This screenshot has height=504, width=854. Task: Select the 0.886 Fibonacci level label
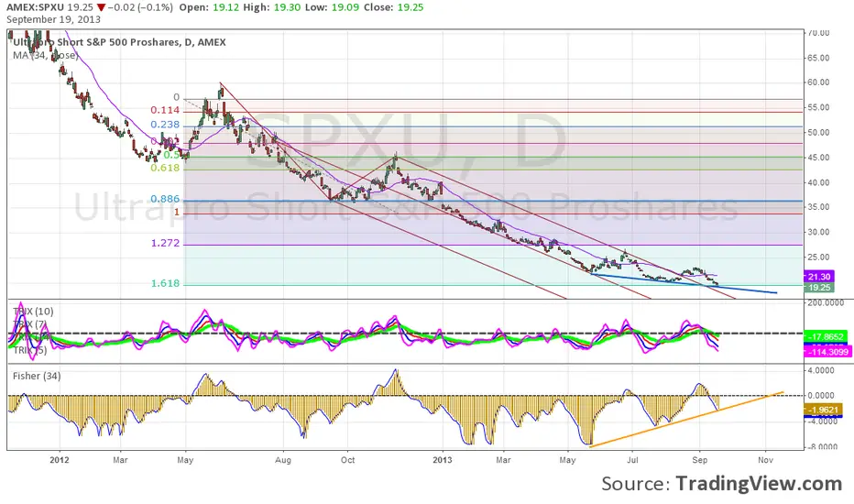(x=165, y=199)
